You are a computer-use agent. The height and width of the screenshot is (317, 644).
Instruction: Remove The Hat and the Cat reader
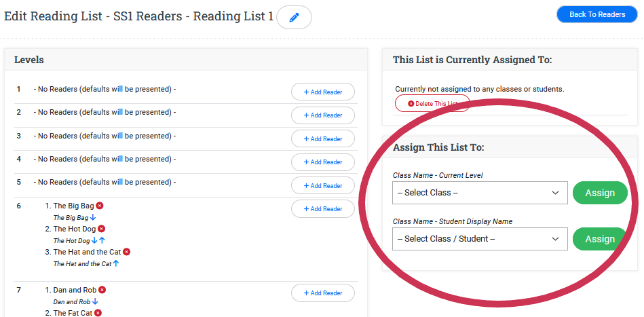coord(126,252)
